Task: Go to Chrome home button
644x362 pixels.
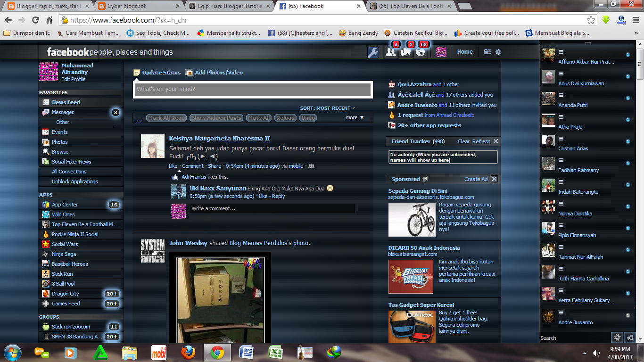Action: coord(49,20)
